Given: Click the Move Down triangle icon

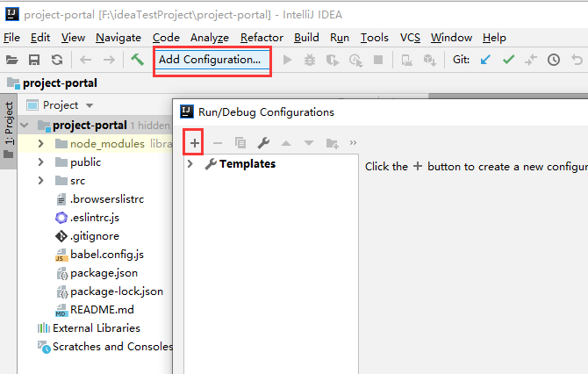Looking at the screenshot, I should click(x=309, y=143).
